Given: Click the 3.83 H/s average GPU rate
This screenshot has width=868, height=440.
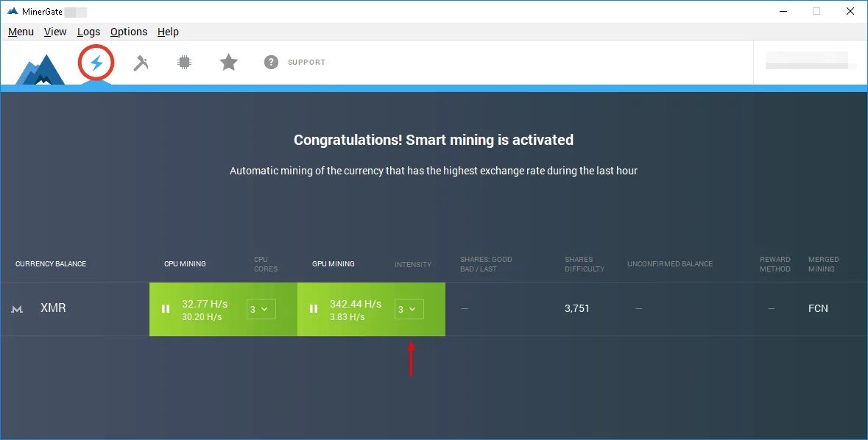Looking at the screenshot, I should [x=347, y=316].
